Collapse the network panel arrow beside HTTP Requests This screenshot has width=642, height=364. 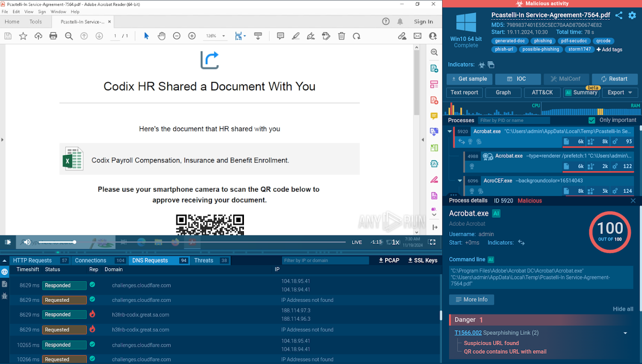5,260
